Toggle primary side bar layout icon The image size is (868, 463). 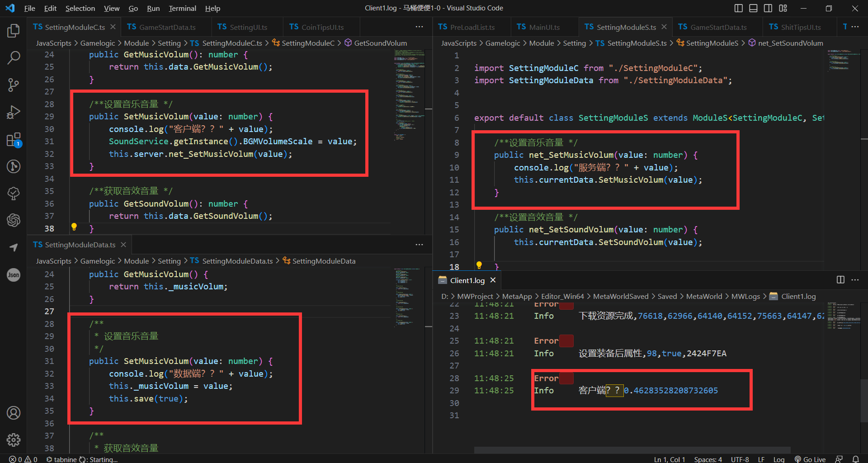coord(739,8)
